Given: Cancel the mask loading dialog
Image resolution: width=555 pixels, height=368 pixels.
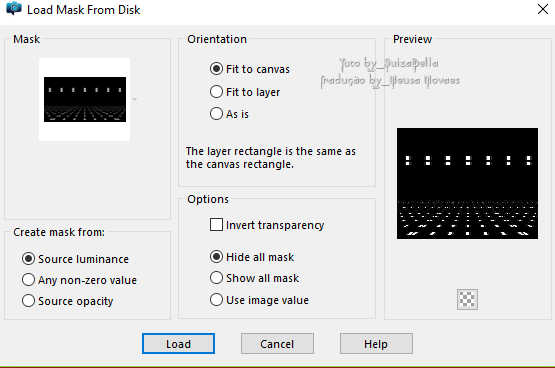Looking at the screenshot, I should (277, 344).
